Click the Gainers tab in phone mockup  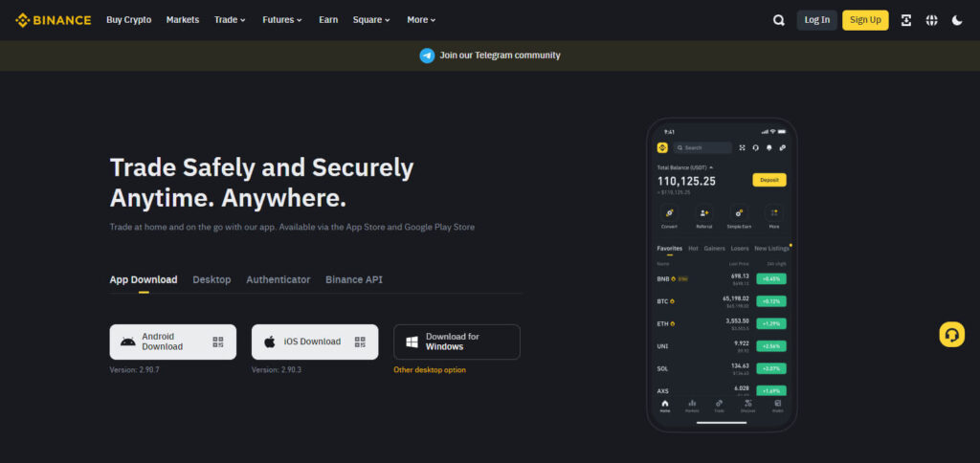pos(714,249)
